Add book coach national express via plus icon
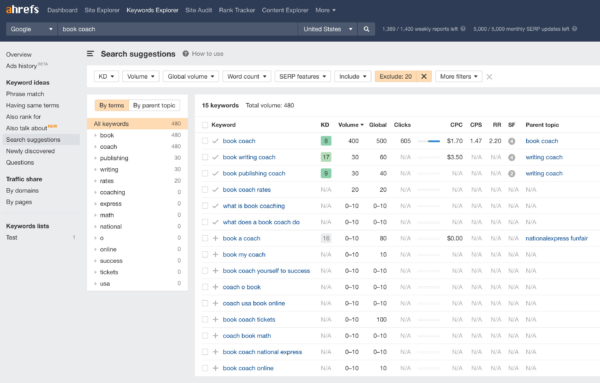The image size is (600, 383). pos(215,352)
